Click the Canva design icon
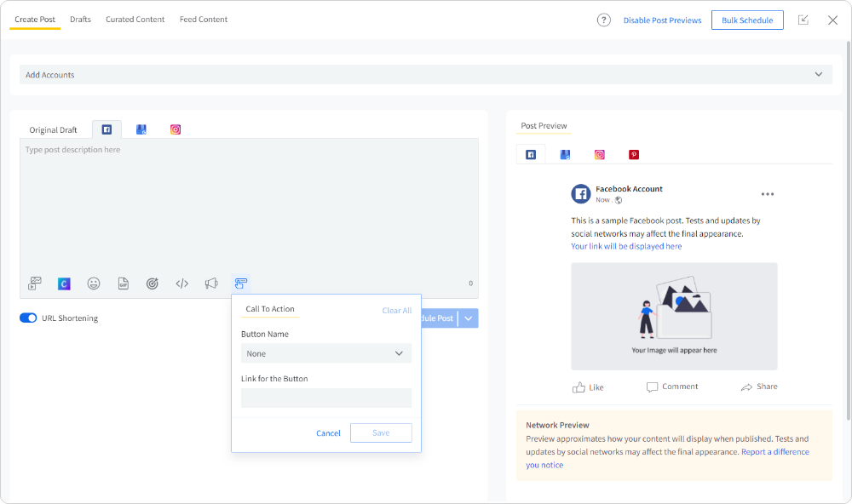Screen dimensions: 852x504 coord(64,283)
